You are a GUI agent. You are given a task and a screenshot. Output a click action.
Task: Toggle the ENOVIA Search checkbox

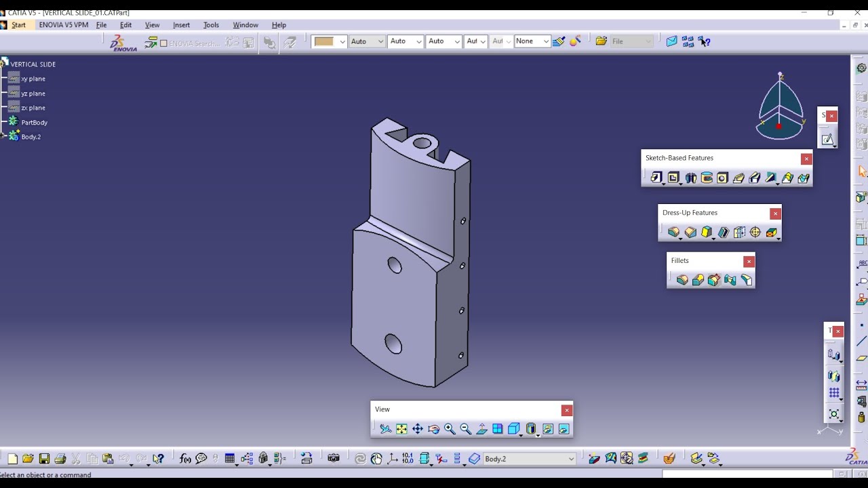click(163, 43)
